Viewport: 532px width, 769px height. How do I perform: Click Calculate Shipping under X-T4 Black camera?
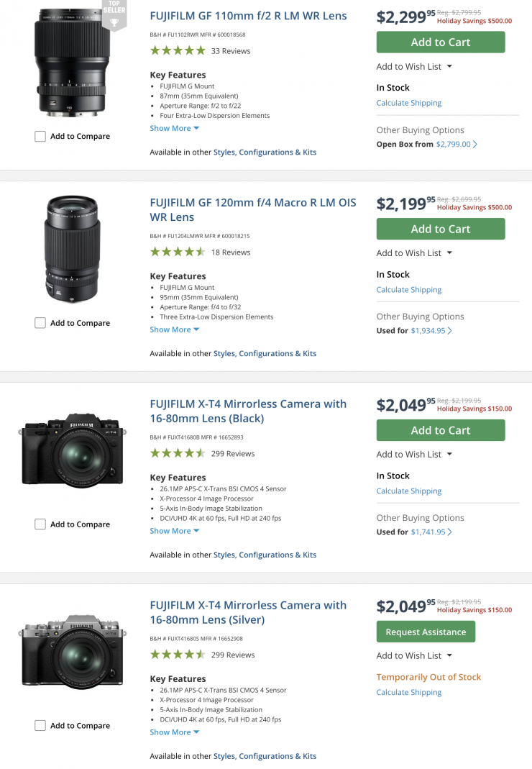tap(409, 491)
